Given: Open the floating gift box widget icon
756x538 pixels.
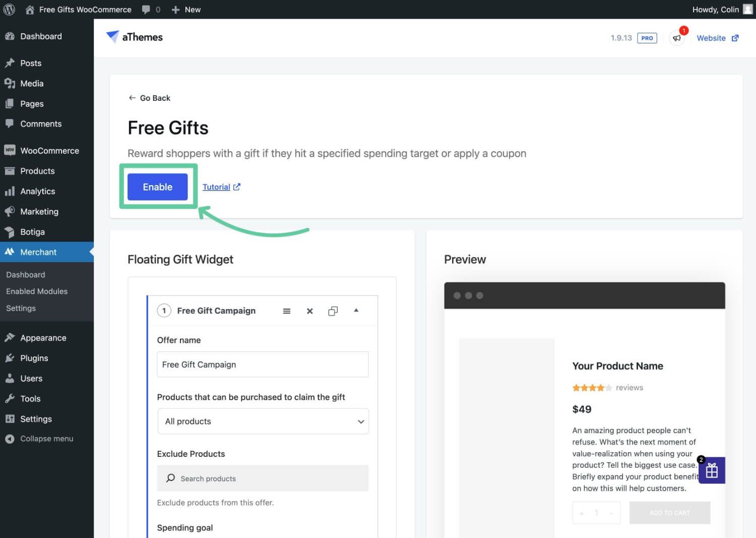Looking at the screenshot, I should [712, 470].
